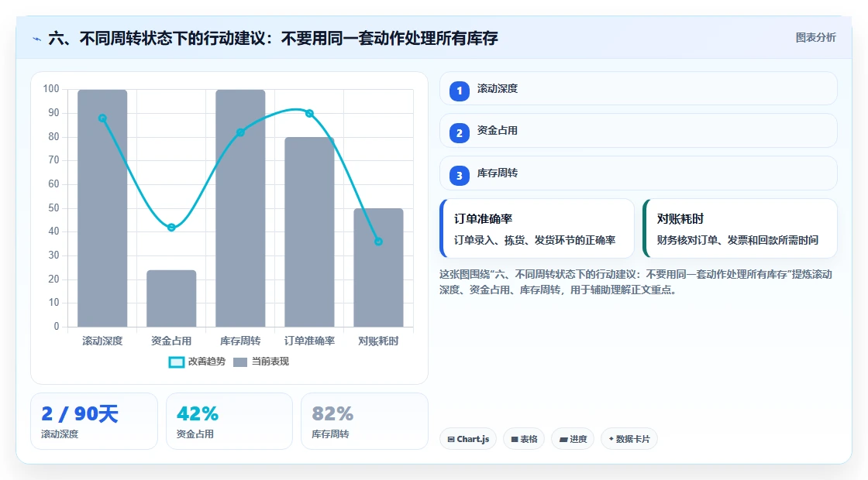Toggle the 改善趋势 legend entry
Image resolution: width=868 pixels, height=480 pixels.
(x=197, y=362)
